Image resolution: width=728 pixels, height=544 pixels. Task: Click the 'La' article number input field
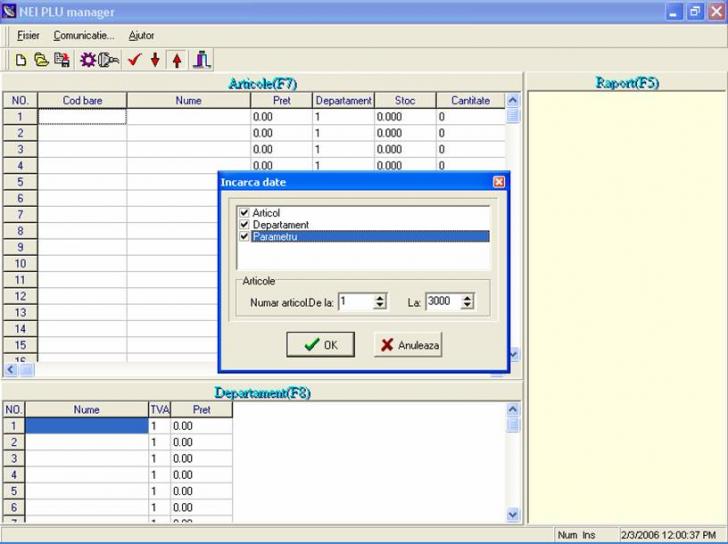[x=441, y=301]
